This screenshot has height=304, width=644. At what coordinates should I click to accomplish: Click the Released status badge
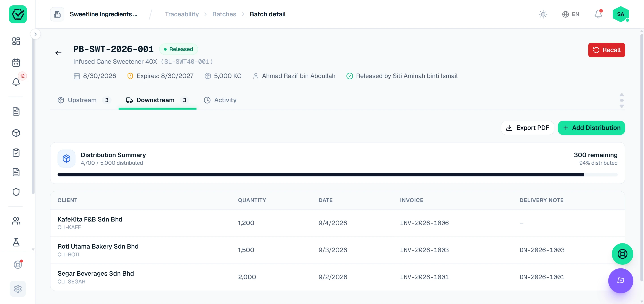(x=178, y=49)
